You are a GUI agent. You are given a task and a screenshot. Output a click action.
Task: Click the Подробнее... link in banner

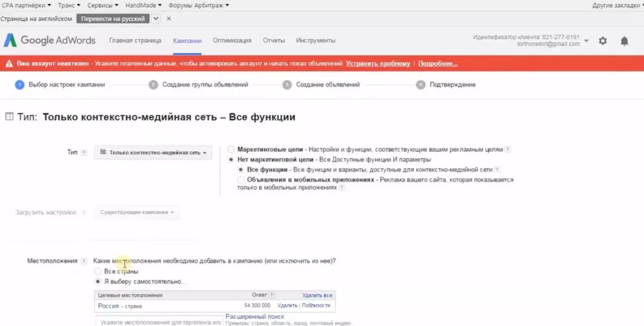[x=438, y=63]
